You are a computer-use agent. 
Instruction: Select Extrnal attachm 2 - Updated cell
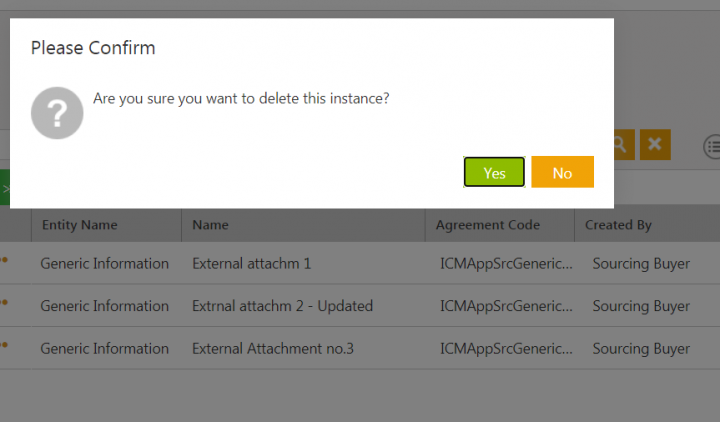point(282,306)
